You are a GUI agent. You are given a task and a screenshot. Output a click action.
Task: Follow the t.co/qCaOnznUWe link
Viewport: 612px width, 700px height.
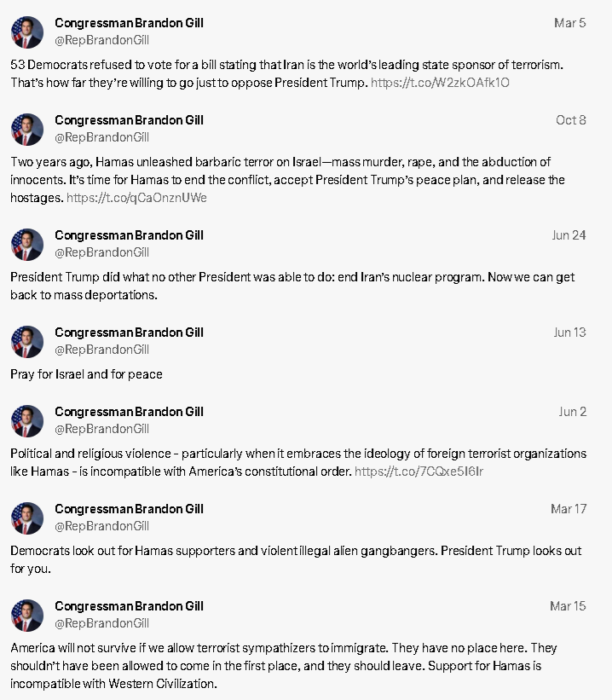(136, 198)
